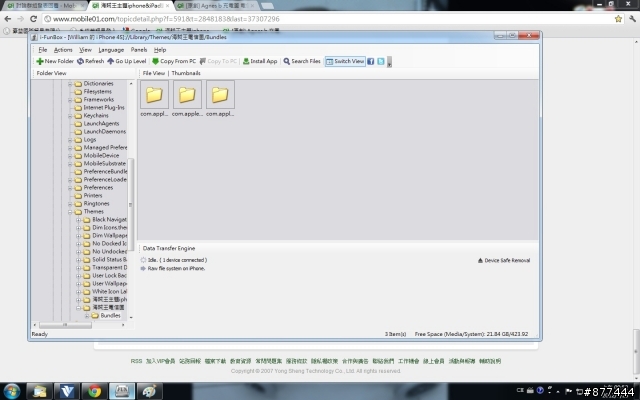
Task: Expand the toolbar overflow arrow
Action: tap(389, 62)
